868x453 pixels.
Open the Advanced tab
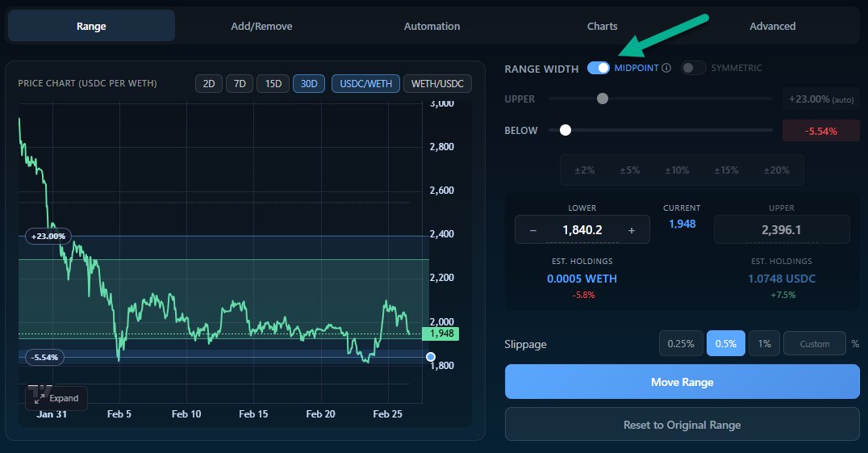click(x=772, y=26)
